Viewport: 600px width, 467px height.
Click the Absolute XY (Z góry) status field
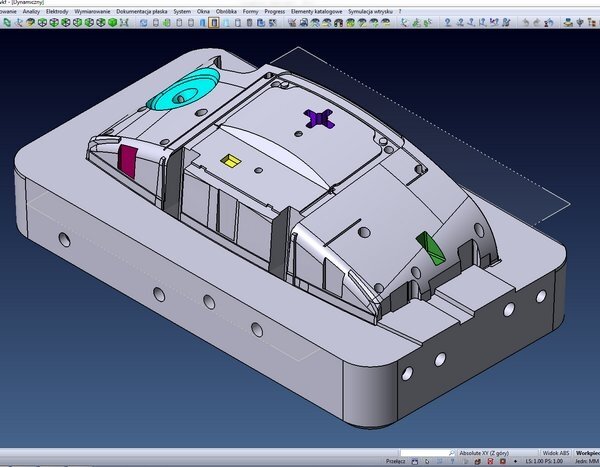pyautogui.click(x=498, y=453)
